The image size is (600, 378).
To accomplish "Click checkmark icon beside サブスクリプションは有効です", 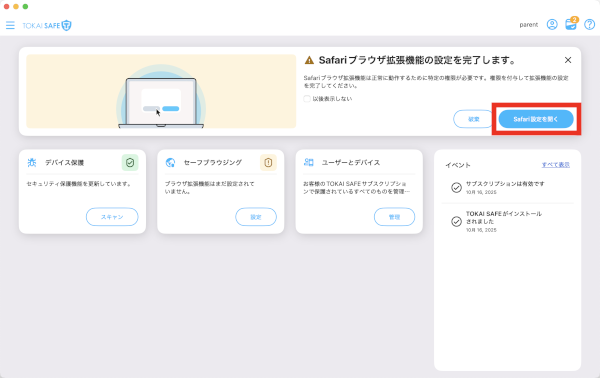I will [456, 187].
